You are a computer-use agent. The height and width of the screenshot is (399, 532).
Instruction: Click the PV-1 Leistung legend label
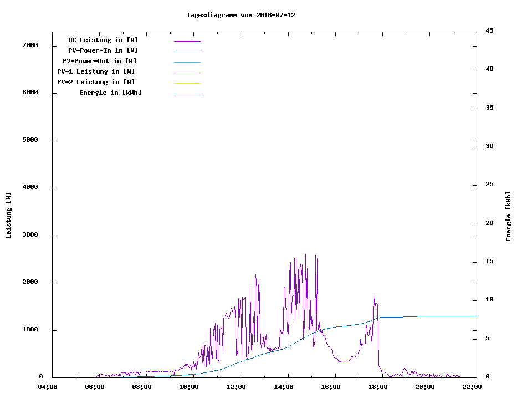[x=96, y=71]
